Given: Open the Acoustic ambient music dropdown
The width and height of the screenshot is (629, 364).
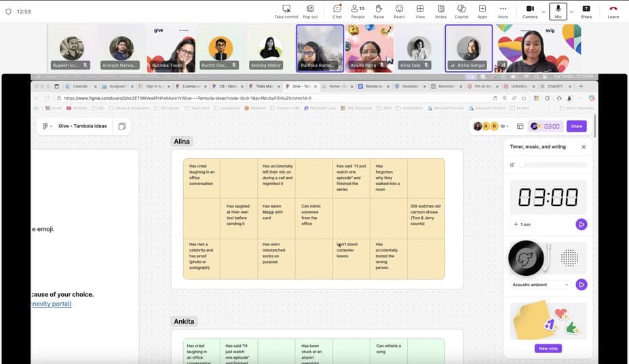Looking at the screenshot, I should point(540,285).
